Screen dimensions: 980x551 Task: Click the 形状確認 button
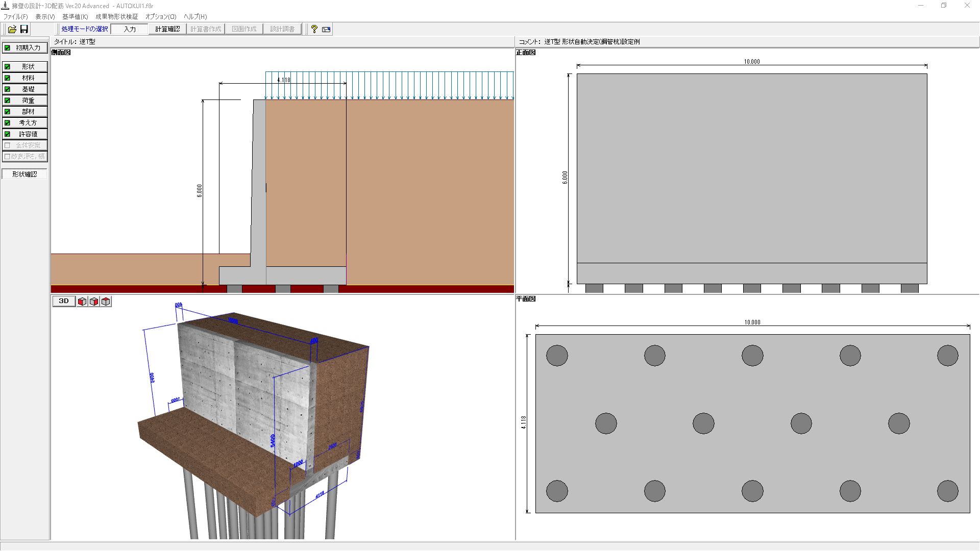pos(24,174)
